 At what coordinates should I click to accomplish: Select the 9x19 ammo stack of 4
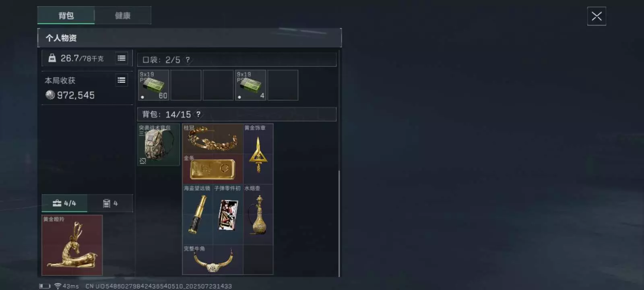click(250, 85)
